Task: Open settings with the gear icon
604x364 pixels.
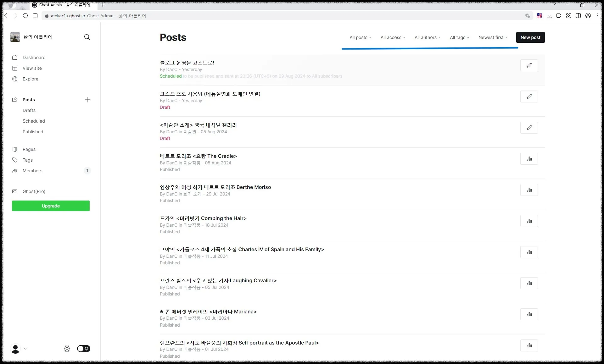Action: pyautogui.click(x=67, y=349)
